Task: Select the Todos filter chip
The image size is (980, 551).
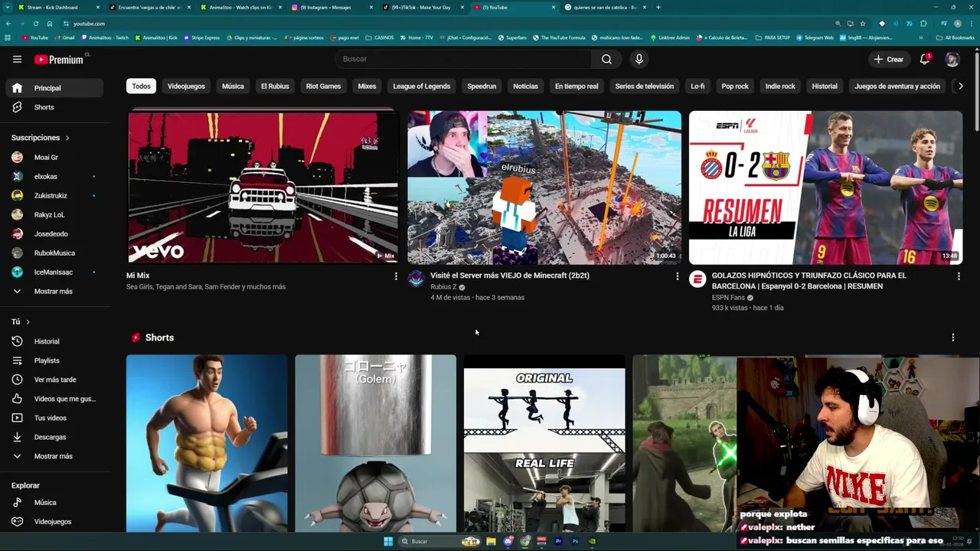Action: (x=141, y=86)
